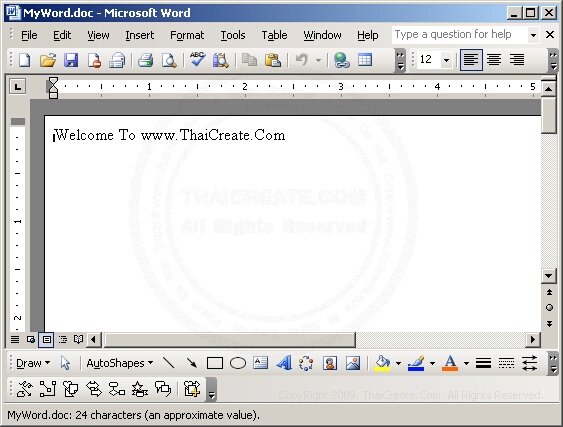563x427 pixels.
Task: Create a new blank document
Action: pos(24,60)
